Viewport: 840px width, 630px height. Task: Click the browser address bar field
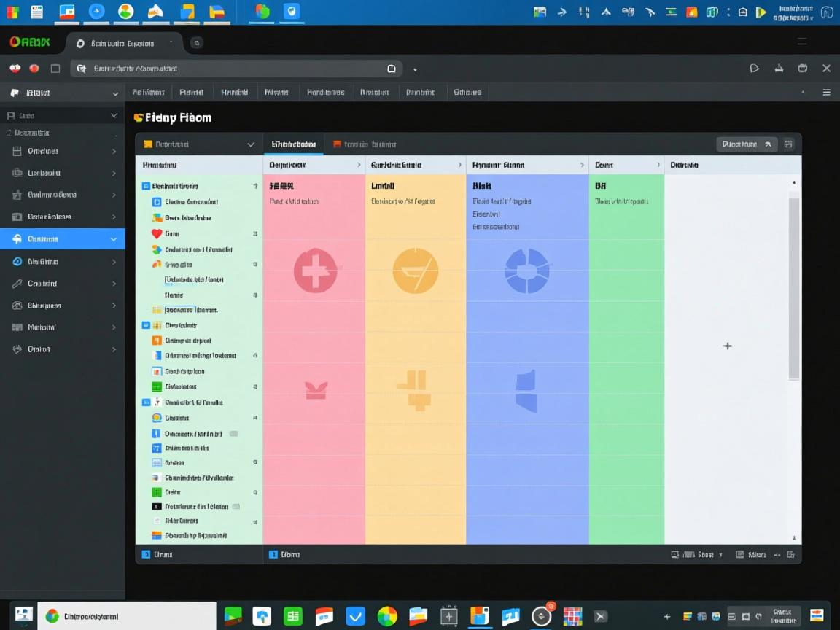(238, 69)
